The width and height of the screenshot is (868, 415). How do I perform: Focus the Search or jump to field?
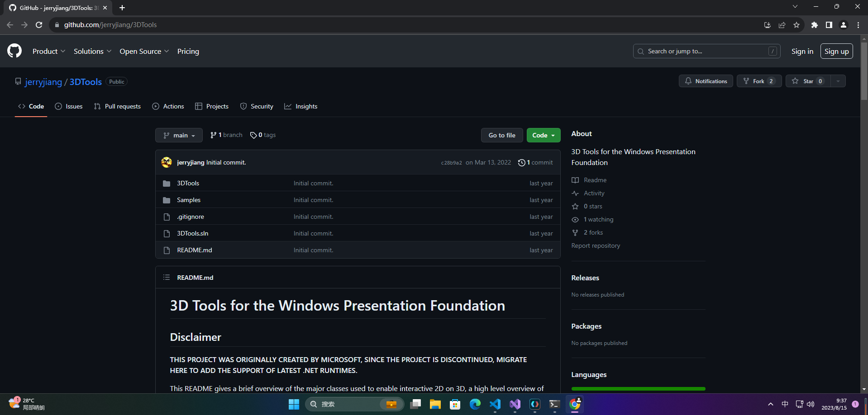[706, 51]
